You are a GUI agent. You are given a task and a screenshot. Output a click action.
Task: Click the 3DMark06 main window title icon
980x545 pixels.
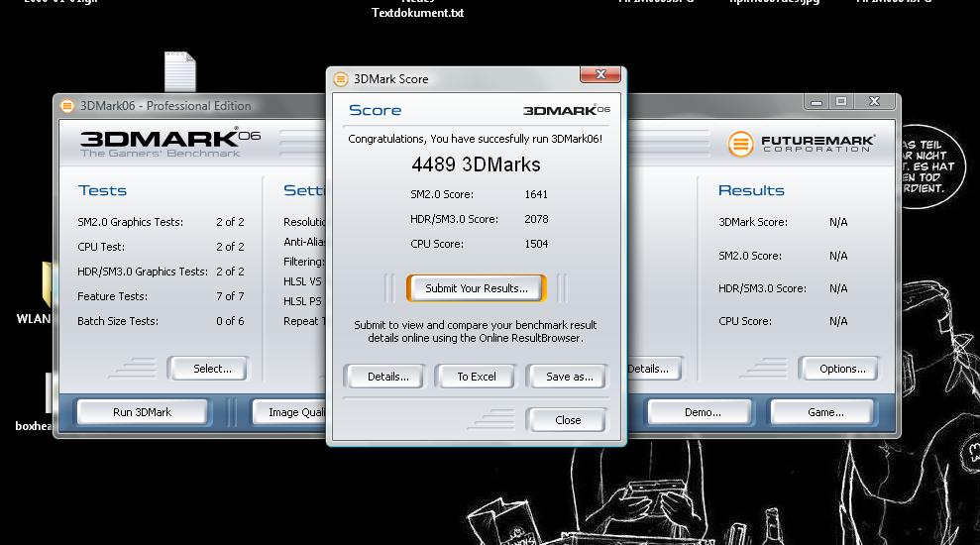click(x=66, y=106)
